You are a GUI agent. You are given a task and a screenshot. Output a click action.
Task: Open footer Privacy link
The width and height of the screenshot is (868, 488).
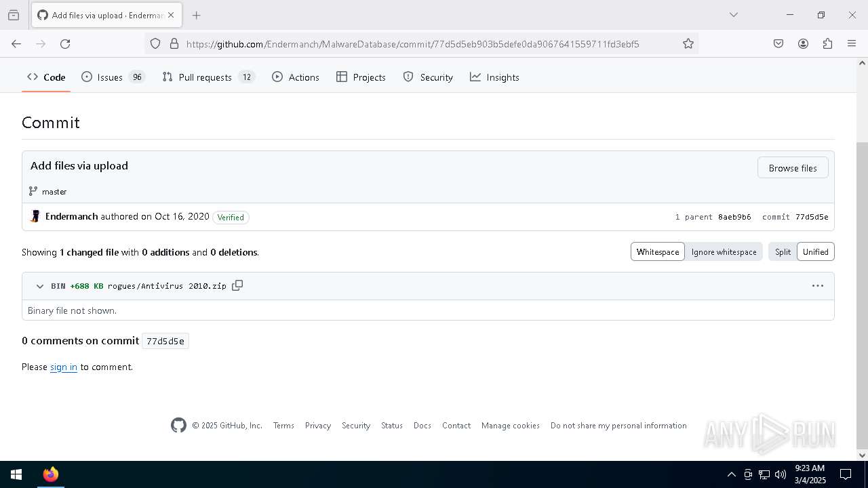click(x=318, y=426)
